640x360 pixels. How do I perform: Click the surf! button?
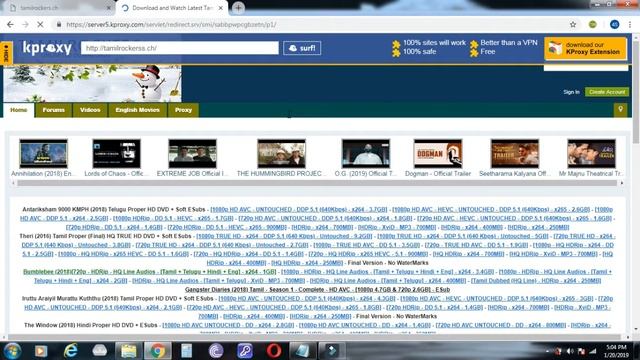click(x=302, y=48)
